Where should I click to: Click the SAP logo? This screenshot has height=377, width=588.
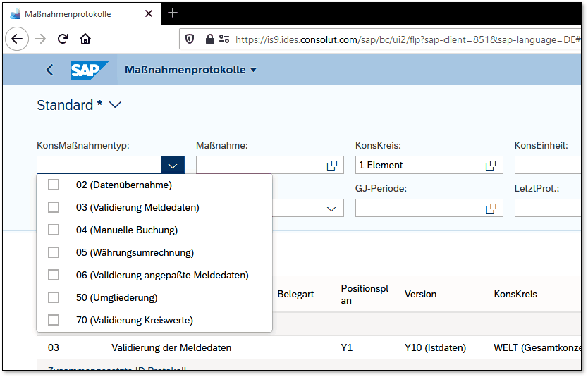click(x=90, y=70)
